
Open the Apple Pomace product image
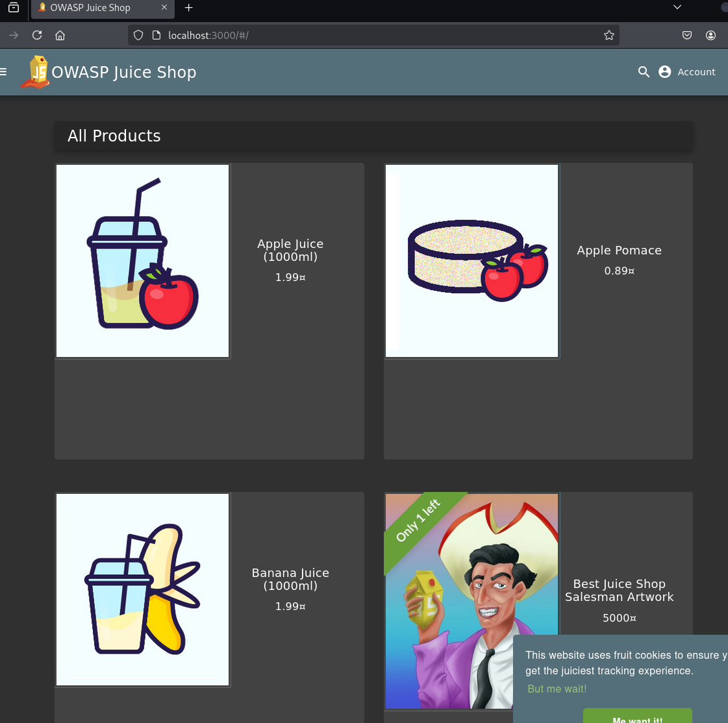click(471, 261)
